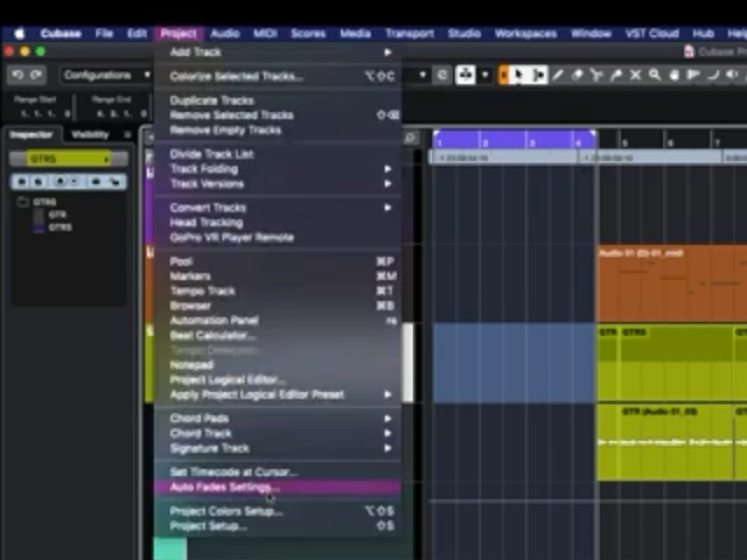This screenshot has height=560, width=747.
Task: Click the Range End value field
Action: coord(121,114)
